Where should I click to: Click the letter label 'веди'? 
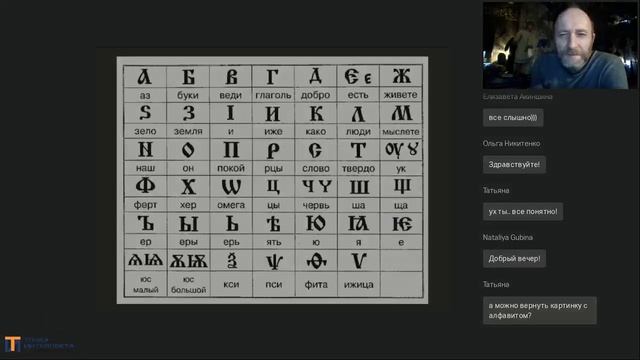tap(231, 95)
